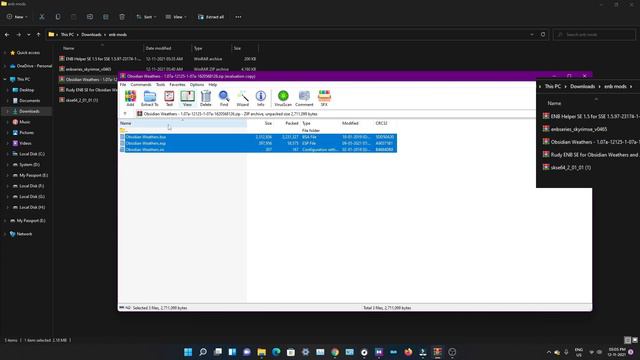Click the Explorer search box
This screenshot has width=640, height=360.
(x=594, y=35)
